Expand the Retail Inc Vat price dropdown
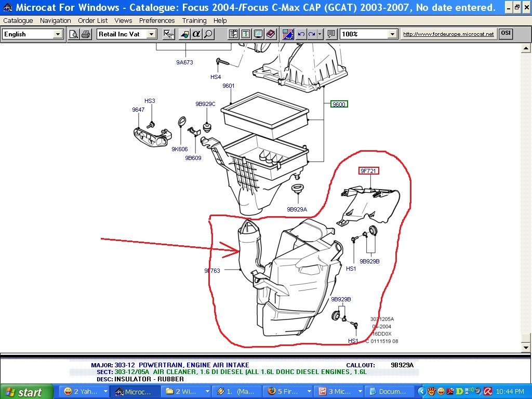 pos(151,34)
